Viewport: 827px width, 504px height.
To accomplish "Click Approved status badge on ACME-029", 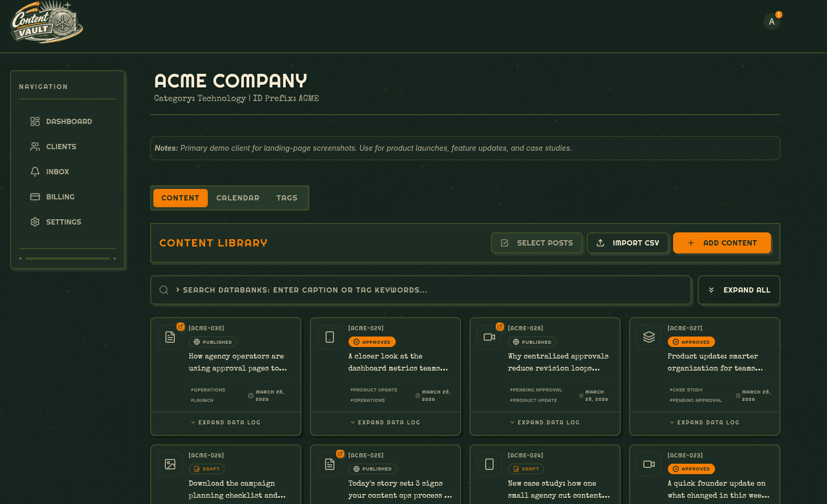I will click(x=372, y=342).
